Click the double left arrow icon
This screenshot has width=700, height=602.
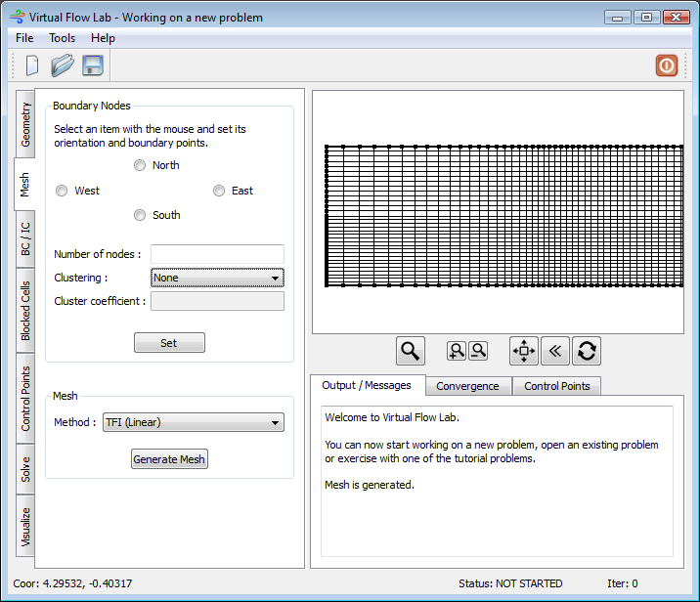pos(555,351)
